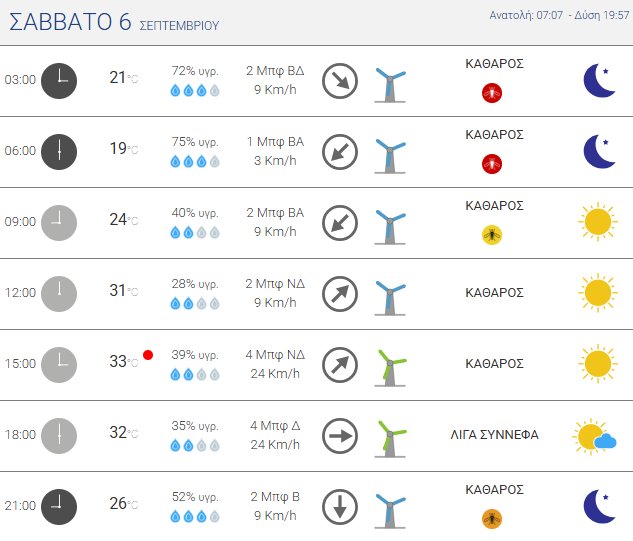Image resolution: width=633 pixels, height=541 pixels.
Task: Click the partly cloudy icon at 18:00
Action: pyautogui.click(x=594, y=436)
